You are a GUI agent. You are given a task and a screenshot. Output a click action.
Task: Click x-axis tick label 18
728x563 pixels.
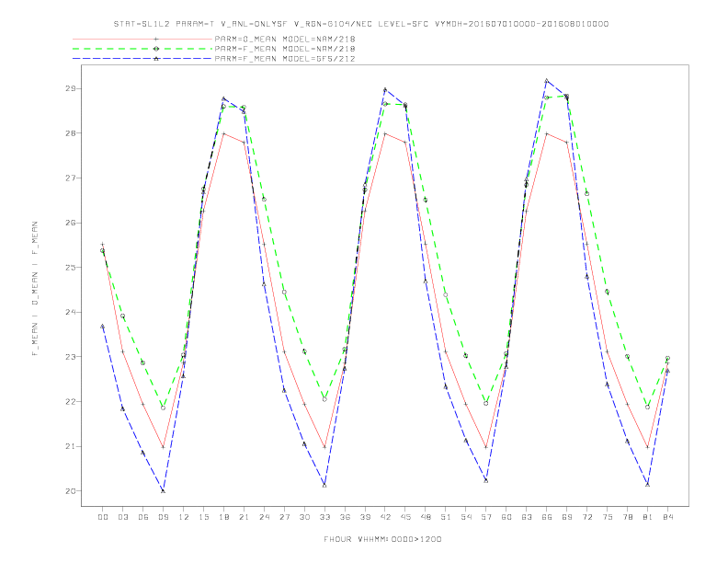pyautogui.click(x=223, y=517)
